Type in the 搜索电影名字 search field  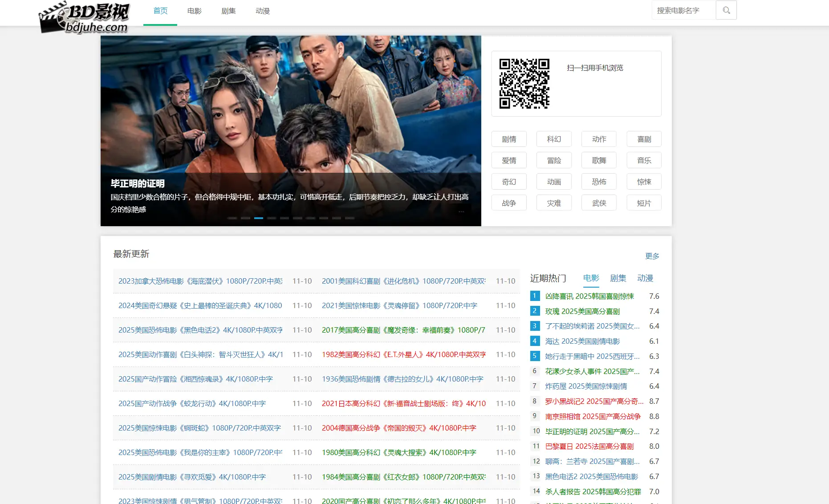click(x=683, y=10)
